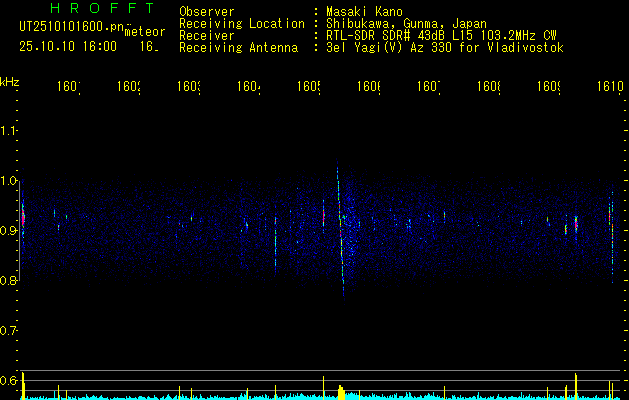Select the 3el Yagi antenna description for Vladivostok
This screenshot has height=400, width=629.
(x=445, y=48)
